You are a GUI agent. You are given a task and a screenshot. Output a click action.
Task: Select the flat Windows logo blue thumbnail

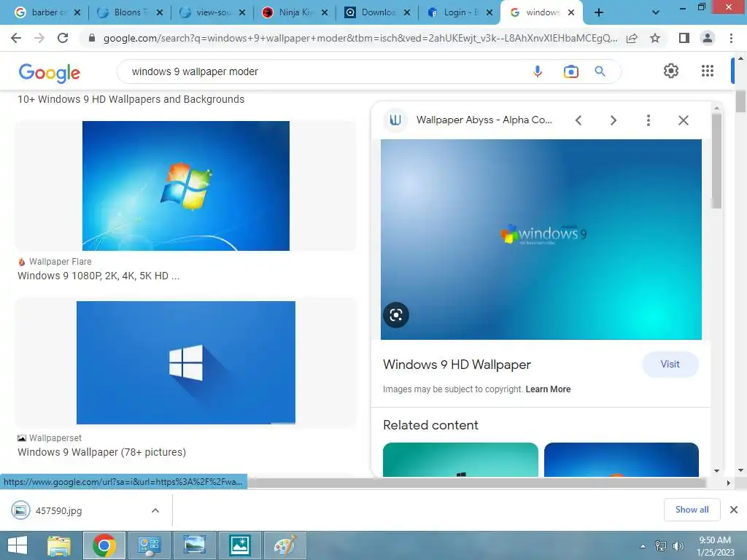pyautogui.click(x=186, y=362)
